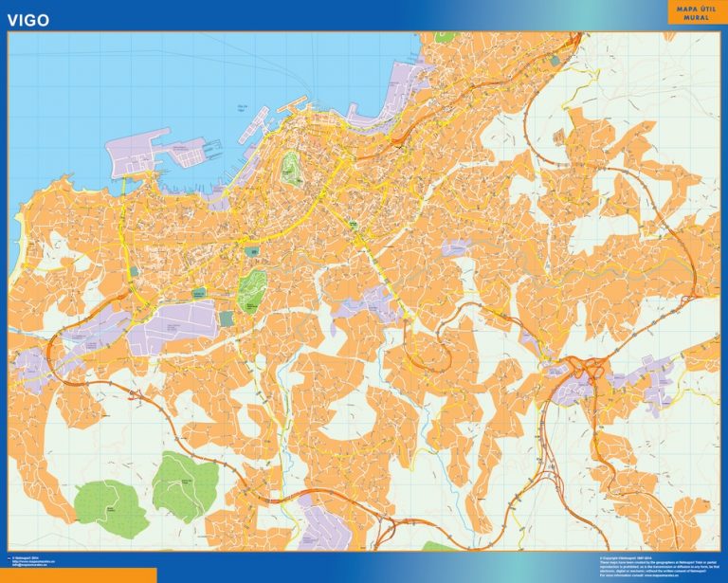Click the small teal square block
This screenshot has width=728, height=583.
pos(227,318)
